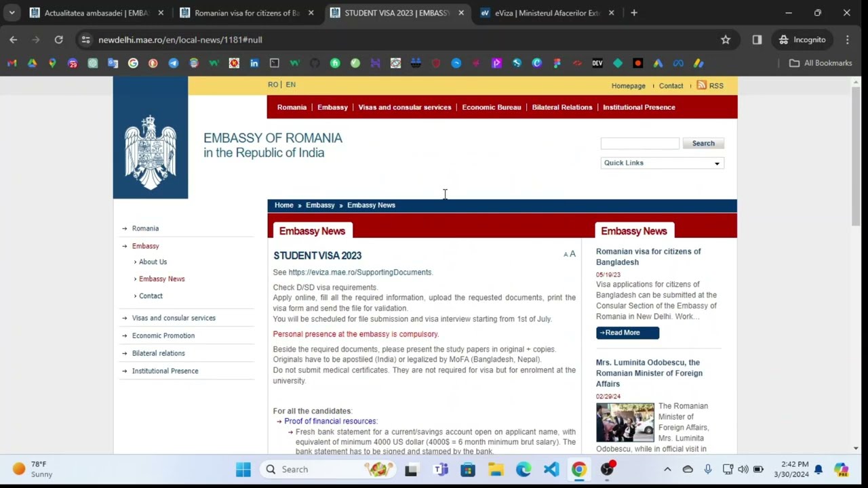Expand Economic Promotion in sidebar
The image size is (868, 488).
click(x=163, y=335)
